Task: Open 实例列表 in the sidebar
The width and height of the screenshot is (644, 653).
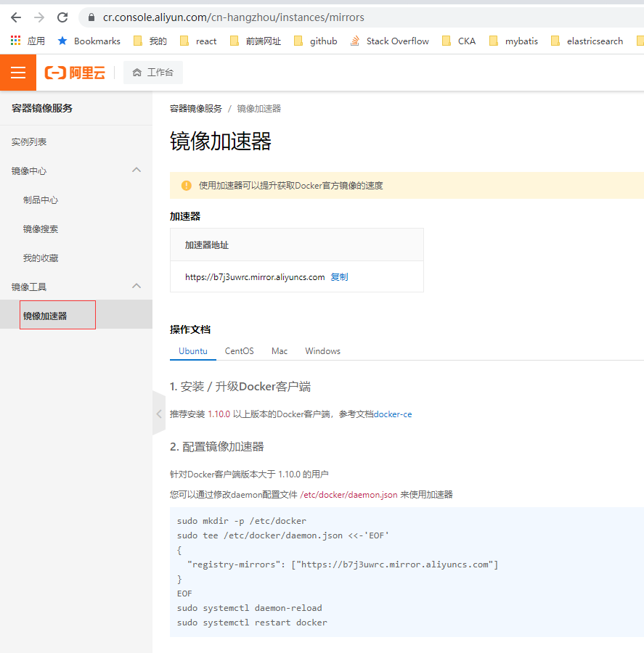Action: coord(29,142)
